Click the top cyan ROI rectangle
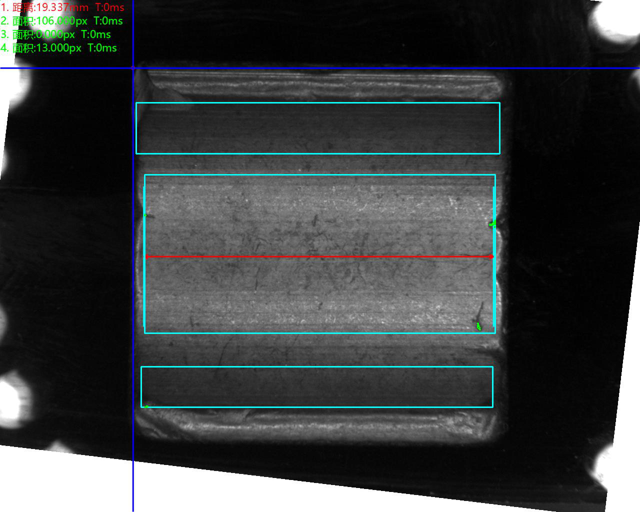640x512 pixels. tap(317, 103)
